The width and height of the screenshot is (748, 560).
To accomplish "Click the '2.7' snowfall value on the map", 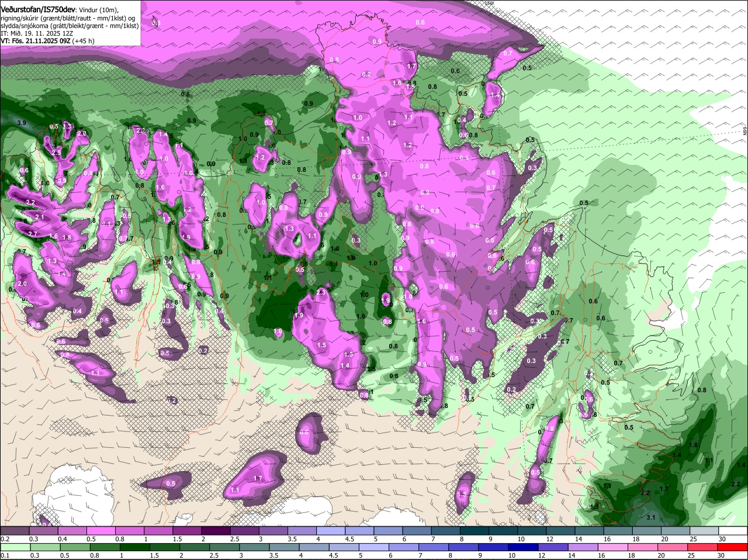I will [33, 234].
